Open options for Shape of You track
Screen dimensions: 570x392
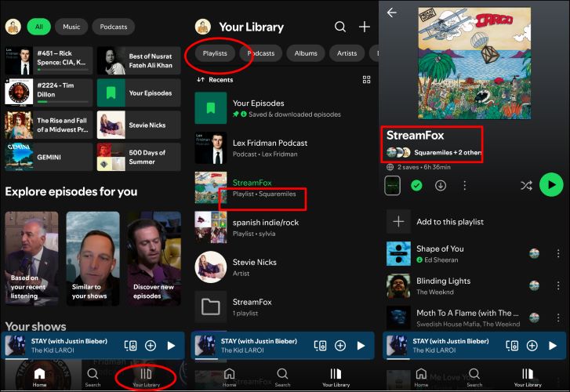[558, 253]
